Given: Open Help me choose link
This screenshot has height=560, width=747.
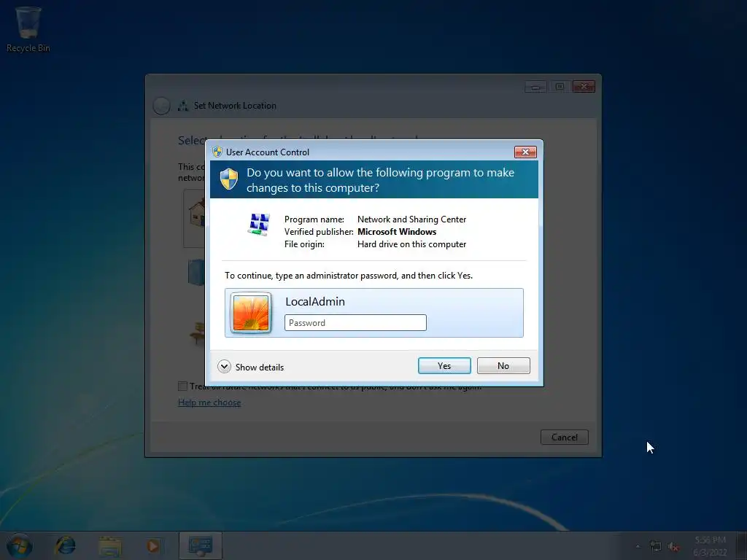Looking at the screenshot, I should point(209,402).
